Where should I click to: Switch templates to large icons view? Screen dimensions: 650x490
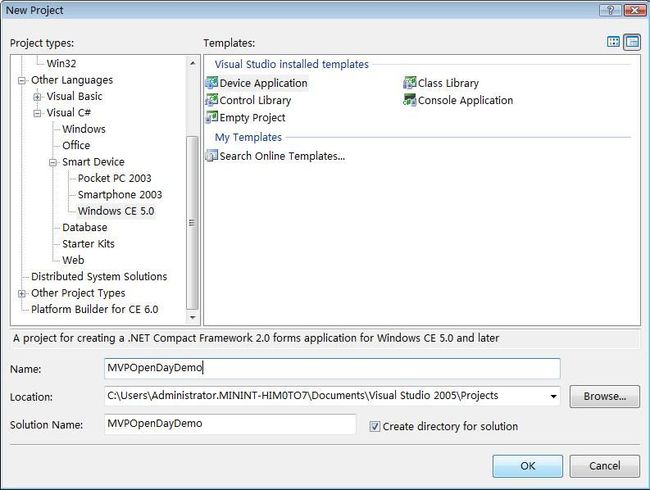click(x=614, y=42)
